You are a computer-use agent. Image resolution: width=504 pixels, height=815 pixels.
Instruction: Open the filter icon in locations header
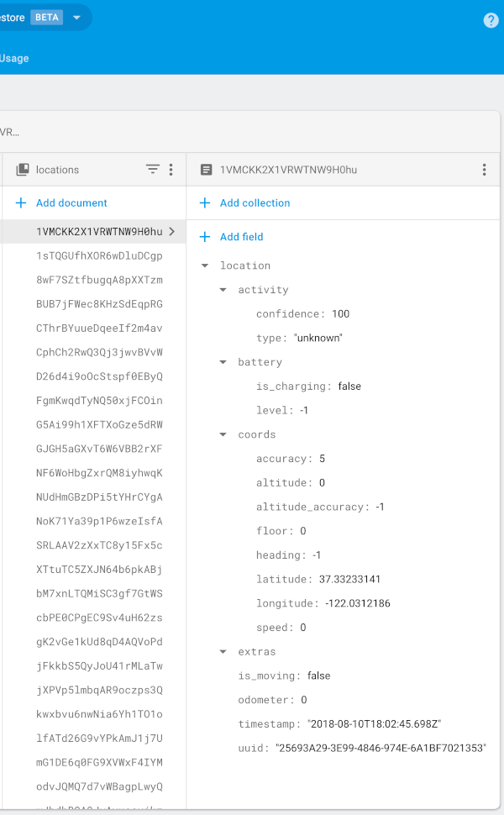tap(153, 170)
